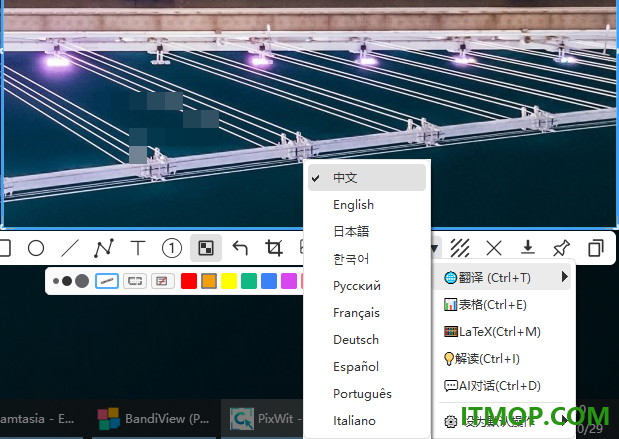The image size is (619, 439).
Task: Pick the yellow color swatch
Action: click(229, 281)
